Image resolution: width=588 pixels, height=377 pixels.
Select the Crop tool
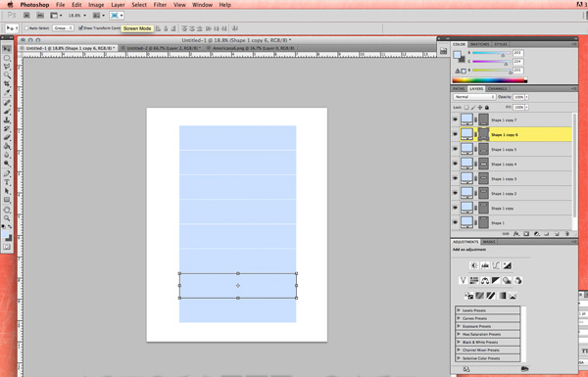(7, 83)
